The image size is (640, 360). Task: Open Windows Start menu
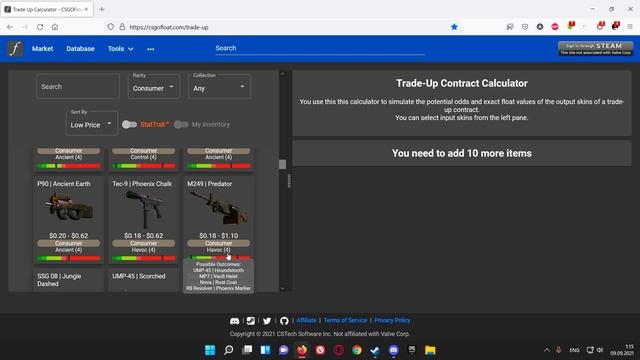point(210,350)
